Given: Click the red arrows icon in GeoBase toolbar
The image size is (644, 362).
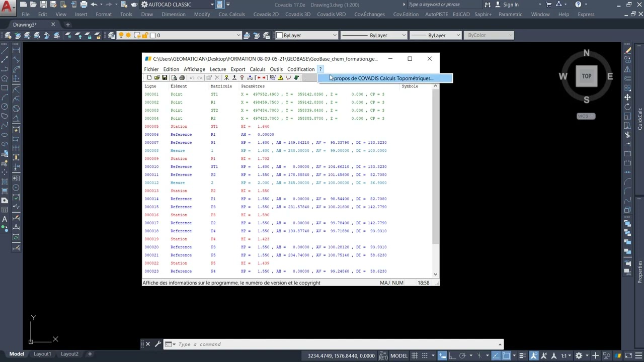Looking at the screenshot, I should [261, 77].
